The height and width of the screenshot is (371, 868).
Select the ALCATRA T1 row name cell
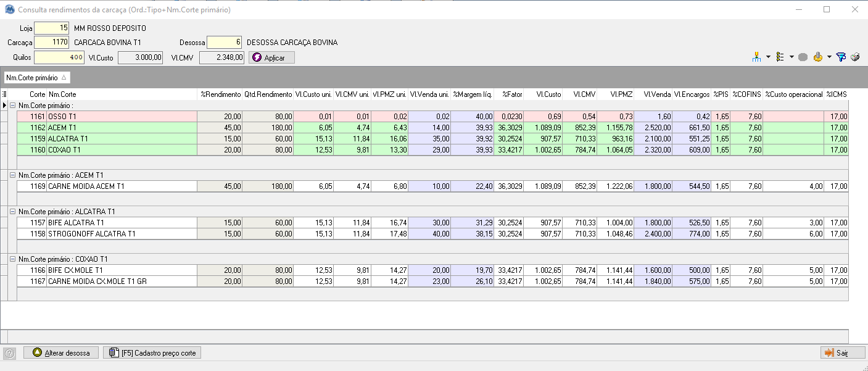[122, 139]
